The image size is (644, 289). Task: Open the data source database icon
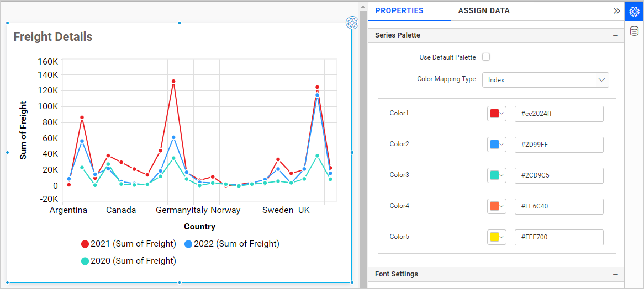point(634,31)
